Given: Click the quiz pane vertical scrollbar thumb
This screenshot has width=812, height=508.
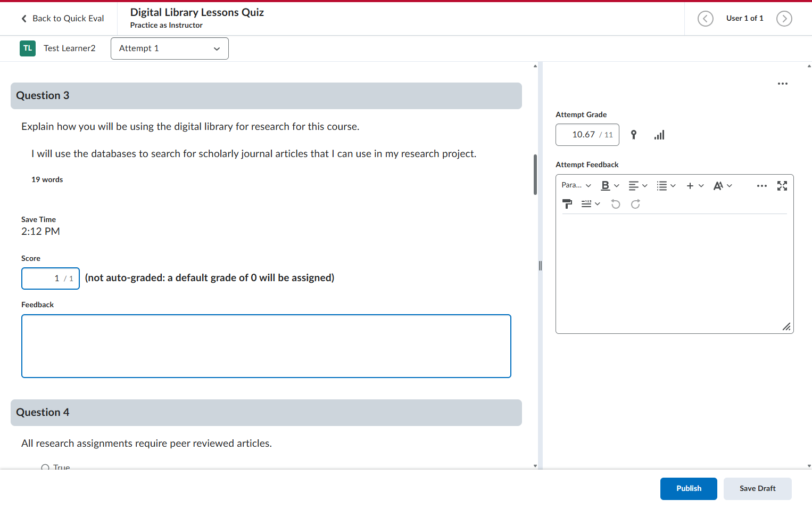Looking at the screenshot, I should coord(535,175).
